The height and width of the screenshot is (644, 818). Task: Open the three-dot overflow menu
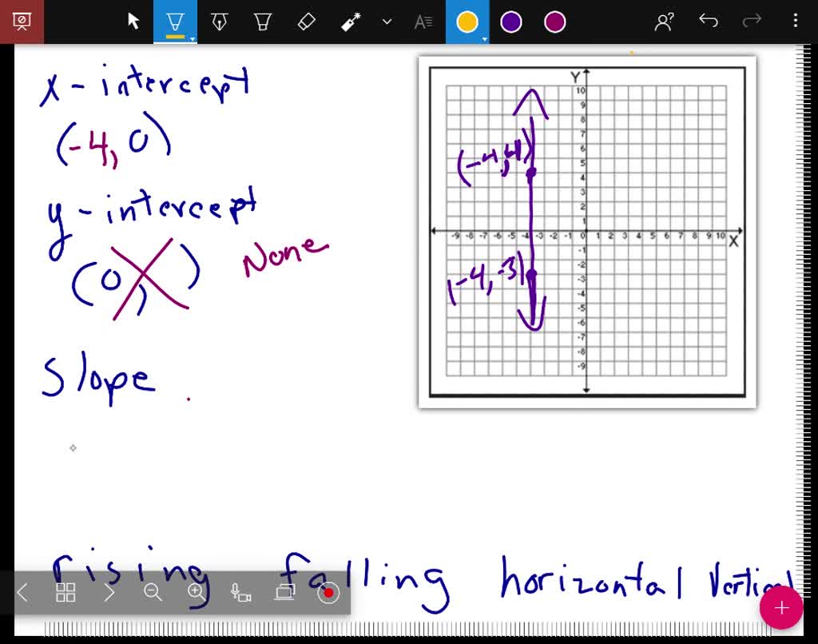click(796, 22)
